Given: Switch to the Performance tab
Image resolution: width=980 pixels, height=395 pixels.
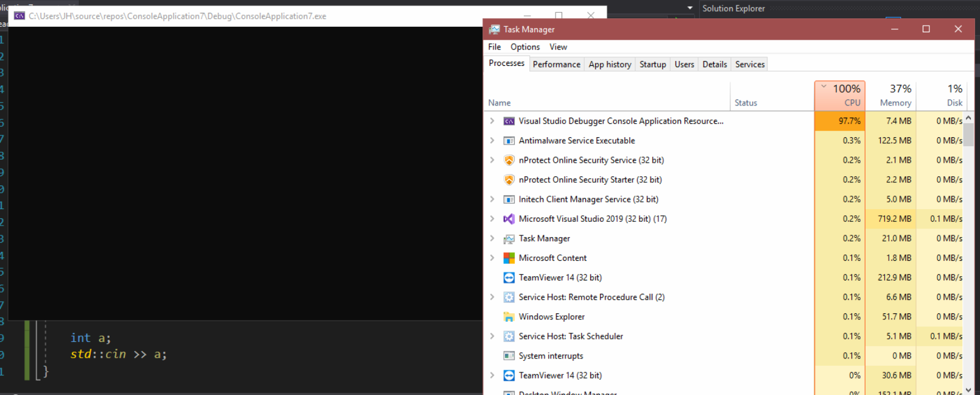Looking at the screenshot, I should tap(557, 64).
